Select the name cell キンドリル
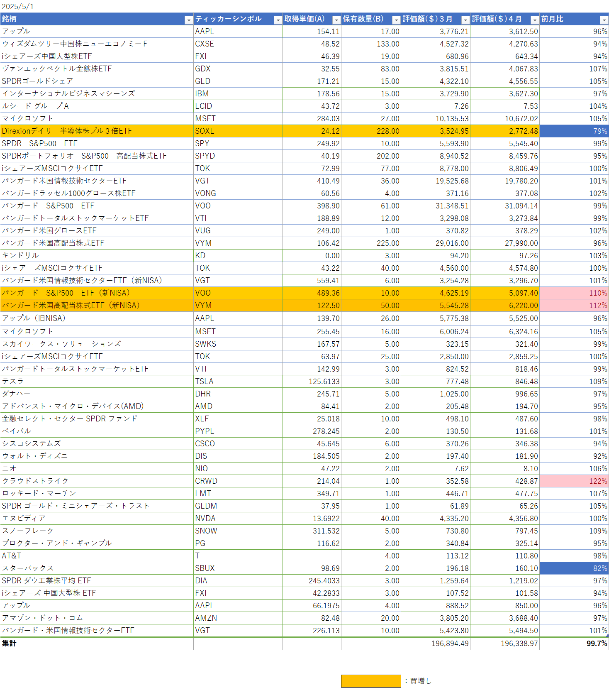The image size is (609, 700). click(97, 256)
